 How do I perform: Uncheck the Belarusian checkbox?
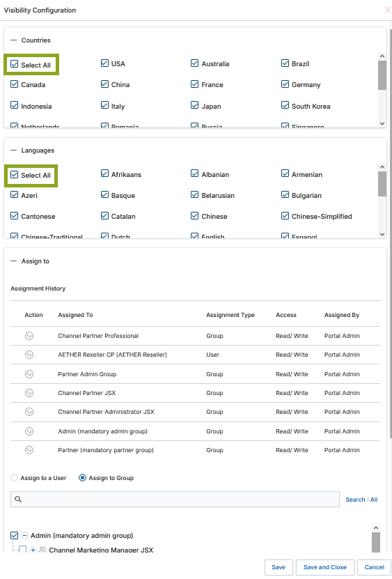click(x=194, y=194)
